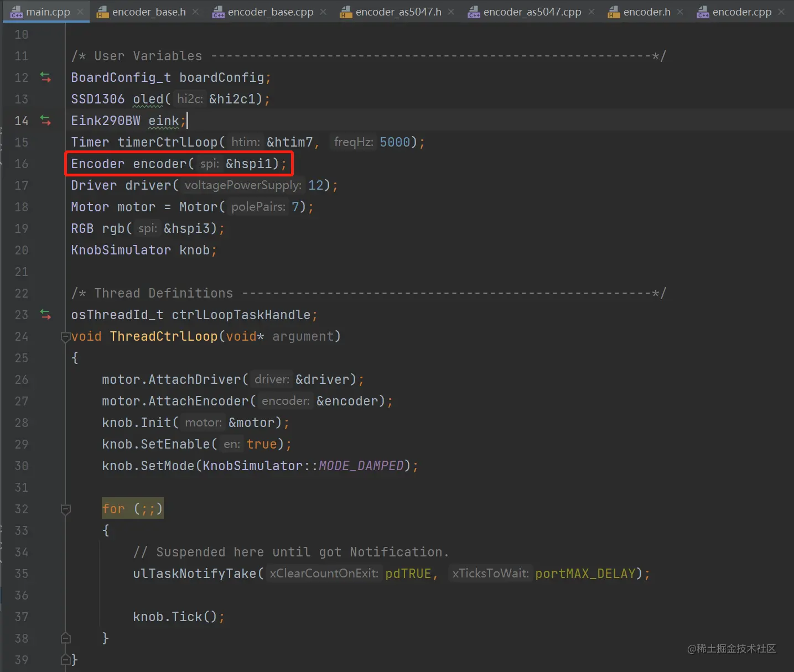Close the encoder.h tab
The width and height of the screenshot is (794, 672).
(680, 12)
